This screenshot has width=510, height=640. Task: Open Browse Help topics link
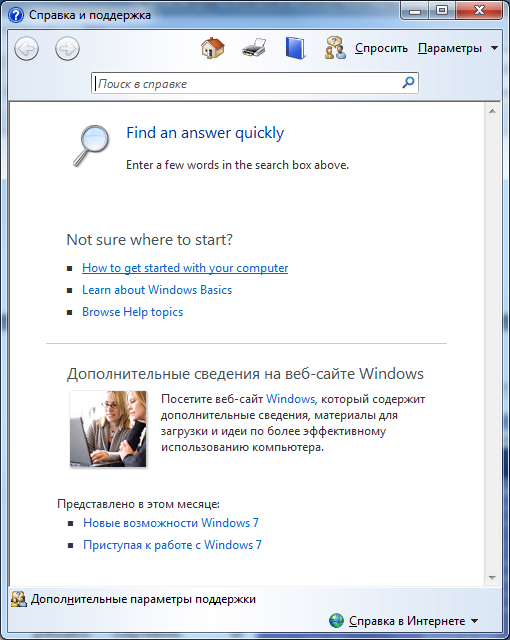coord(133,312)
